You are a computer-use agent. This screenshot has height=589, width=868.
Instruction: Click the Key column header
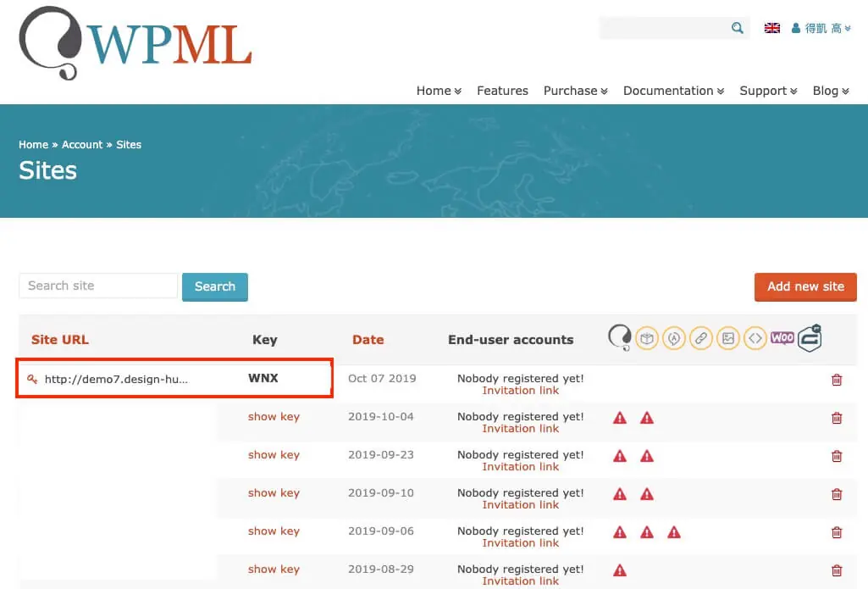[x=264, y=340]
